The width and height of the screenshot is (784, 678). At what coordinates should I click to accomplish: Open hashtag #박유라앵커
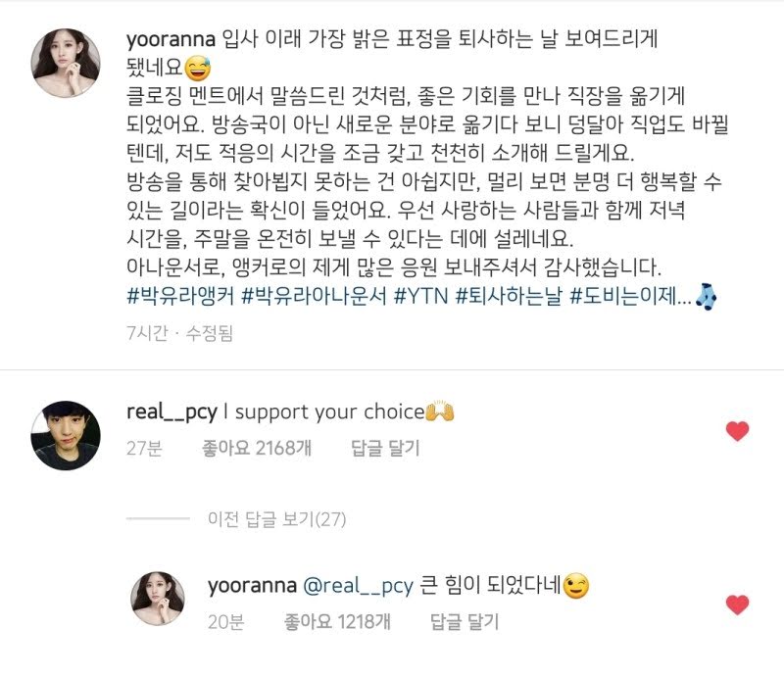180,296
